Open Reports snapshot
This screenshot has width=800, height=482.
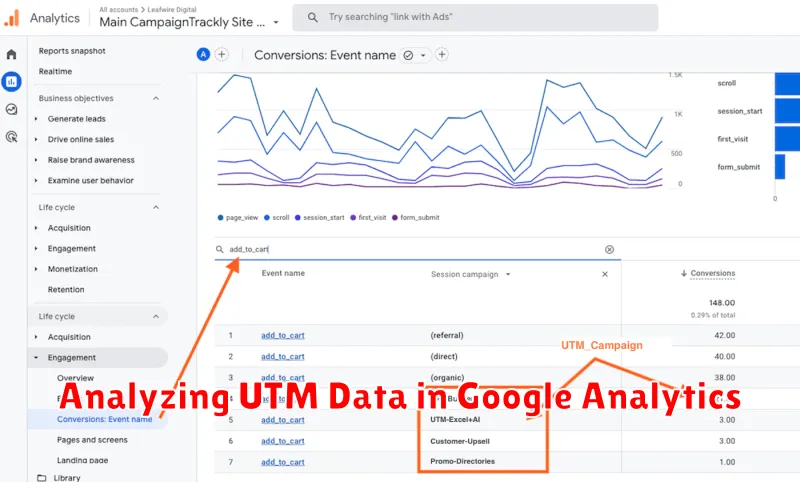pos(72,51)
